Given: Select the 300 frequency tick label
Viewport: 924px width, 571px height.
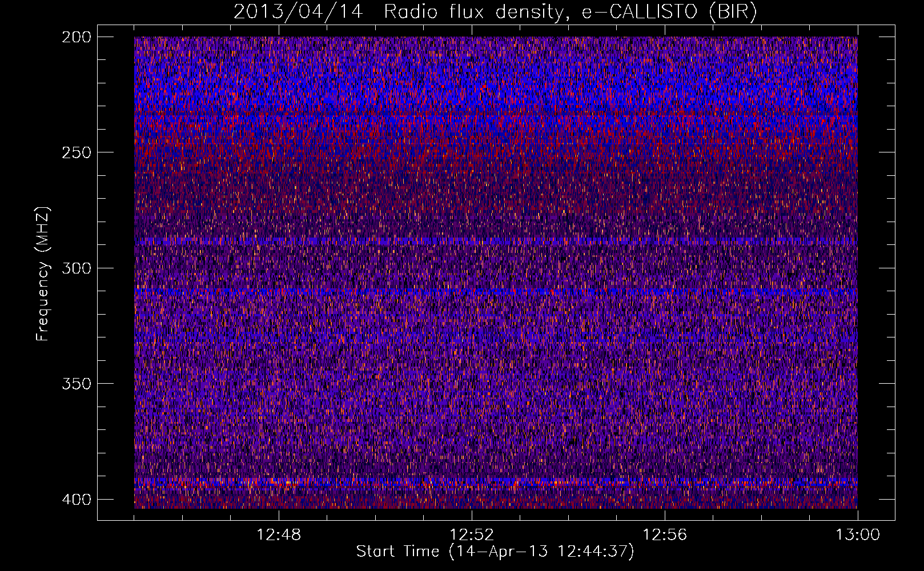Looking at the screenshot, I should pyautogui.click(x=76, y=268).
